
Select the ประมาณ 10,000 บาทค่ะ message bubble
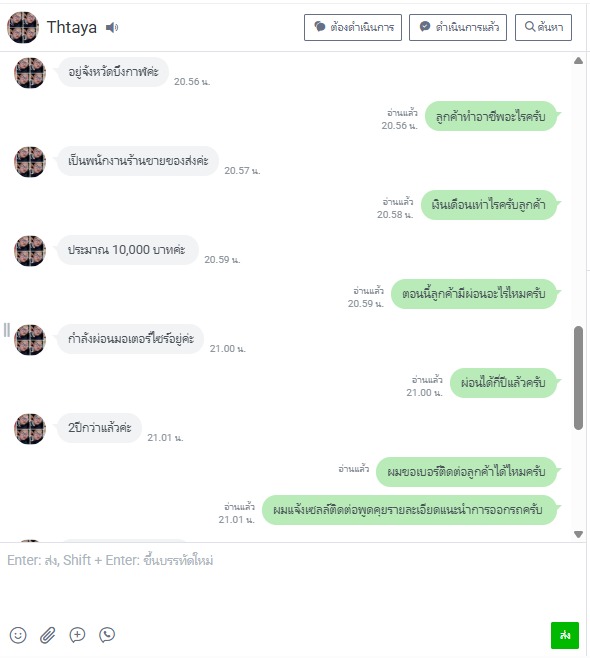pos(128,250)
